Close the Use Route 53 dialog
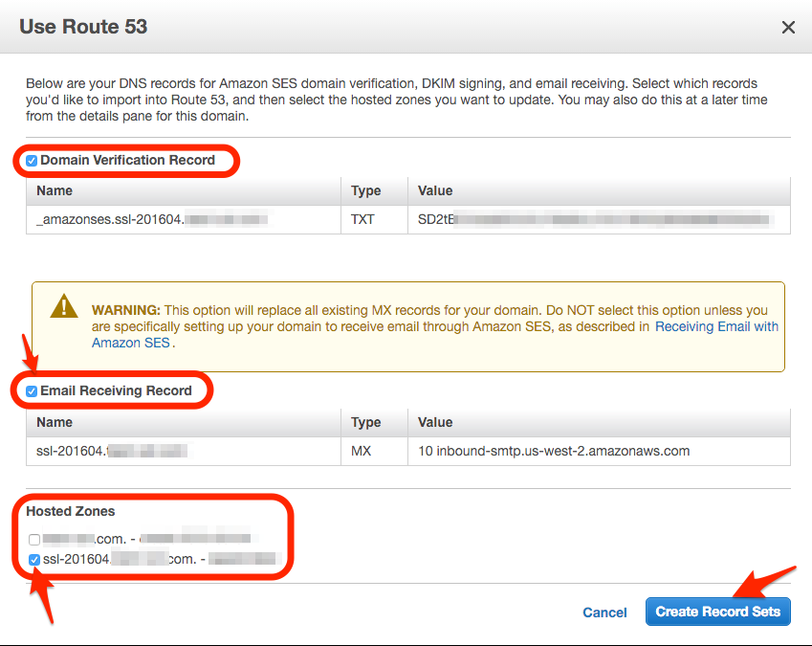812x646 pixels. coord(788,28)
